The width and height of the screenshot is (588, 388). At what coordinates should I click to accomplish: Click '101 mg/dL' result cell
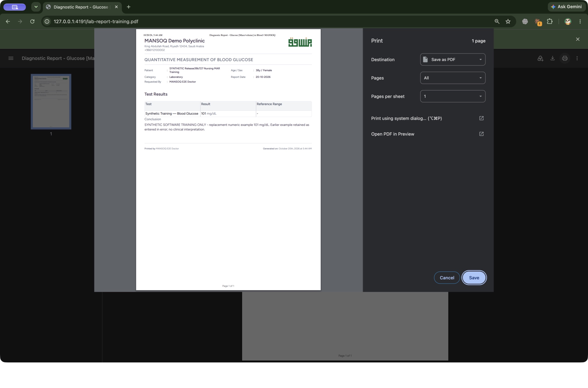[228, 114]
